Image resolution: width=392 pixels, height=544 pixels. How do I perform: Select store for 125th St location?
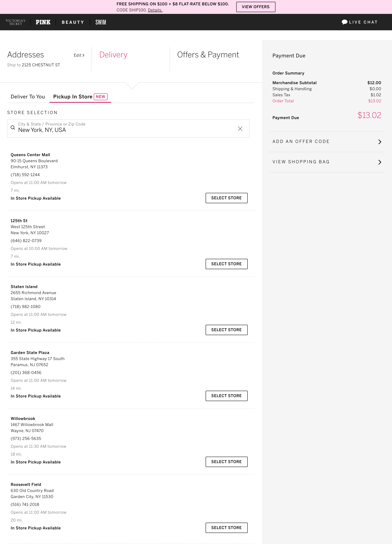(226, 264)
